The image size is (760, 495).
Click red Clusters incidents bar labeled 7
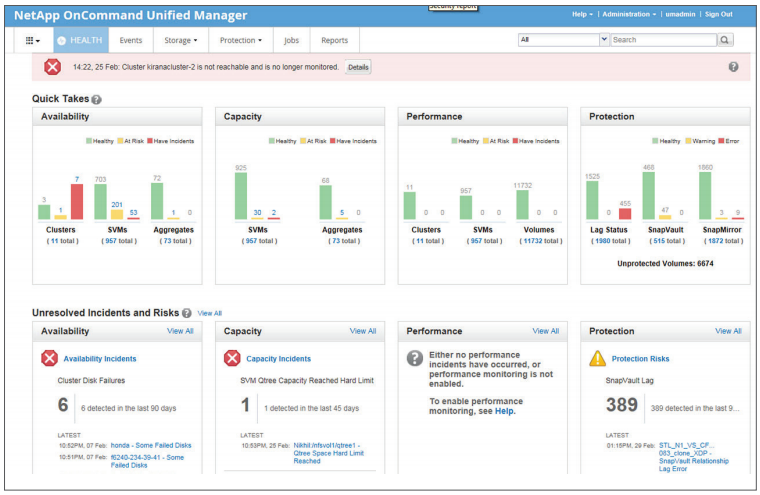point(77,202)
